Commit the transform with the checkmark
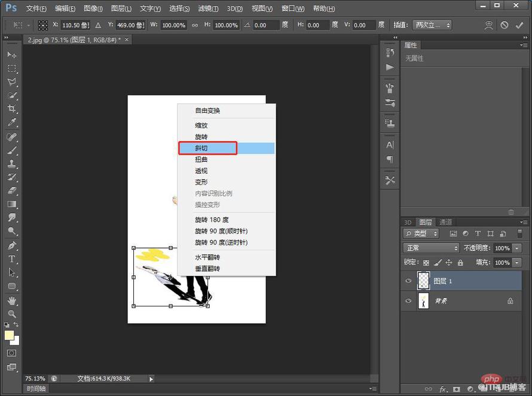532x396 pixels. (x=519, y=25)
